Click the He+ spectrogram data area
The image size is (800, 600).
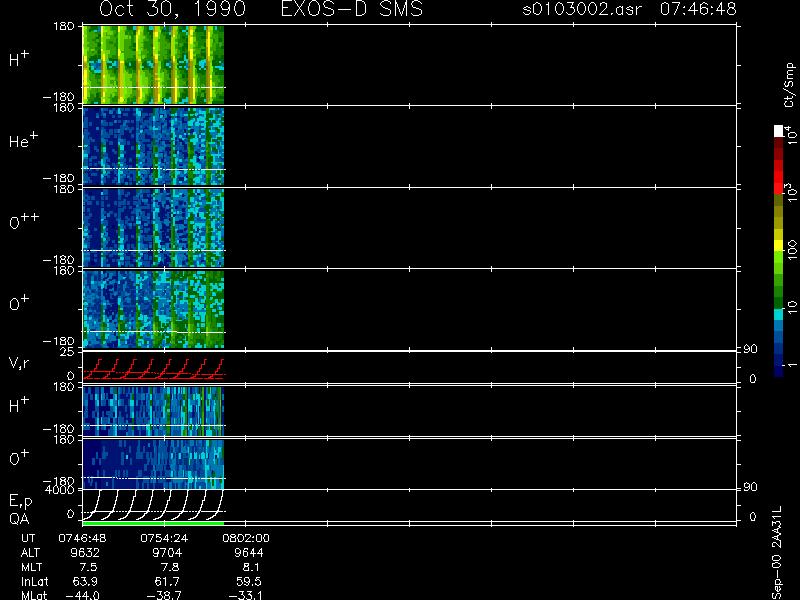click(x=154, y=146)
